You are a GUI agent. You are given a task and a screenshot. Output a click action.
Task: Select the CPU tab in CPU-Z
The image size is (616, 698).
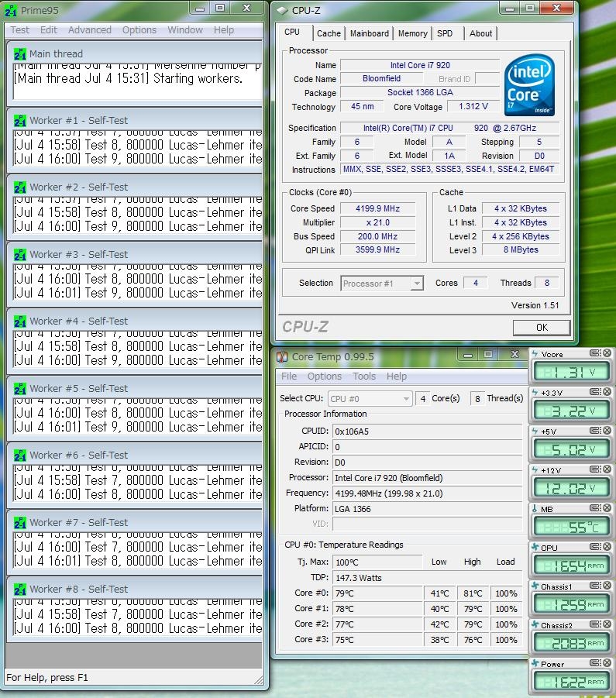point(292,32)
